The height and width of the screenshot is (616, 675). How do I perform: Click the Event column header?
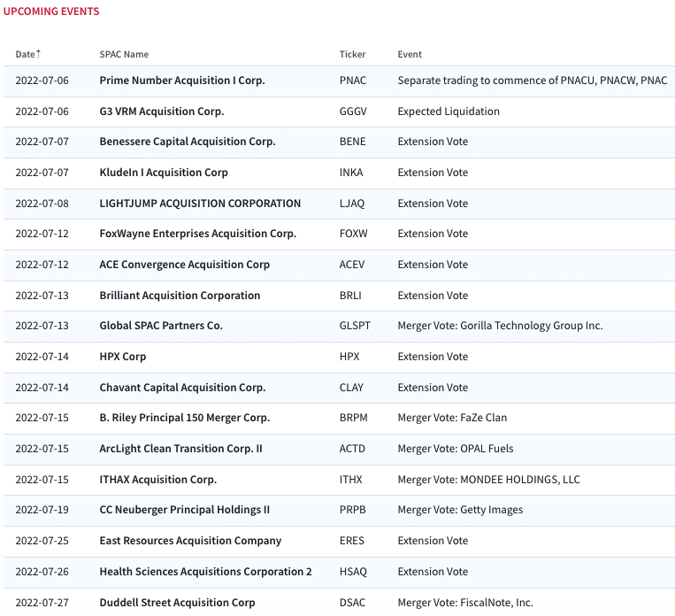410,54
